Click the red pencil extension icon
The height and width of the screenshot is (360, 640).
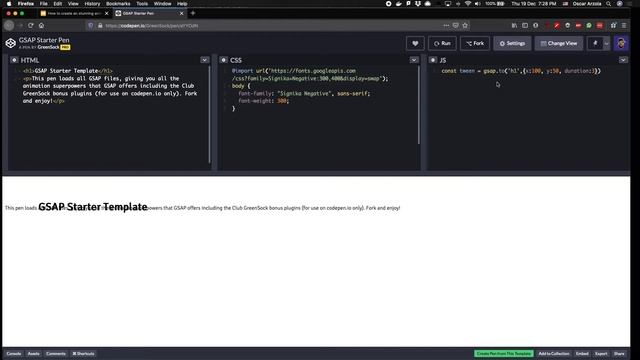point(557,25)
